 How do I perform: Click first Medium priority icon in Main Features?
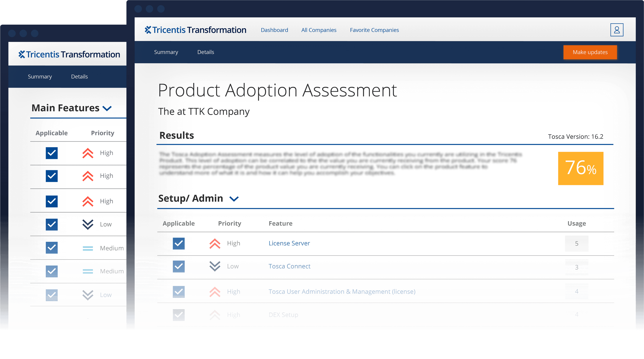[x=88, y=248]
